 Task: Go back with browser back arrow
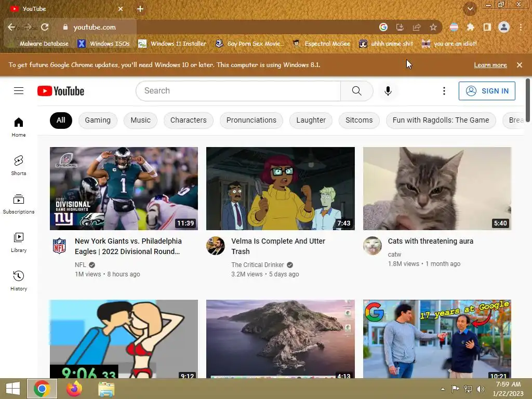pos(11,27)
